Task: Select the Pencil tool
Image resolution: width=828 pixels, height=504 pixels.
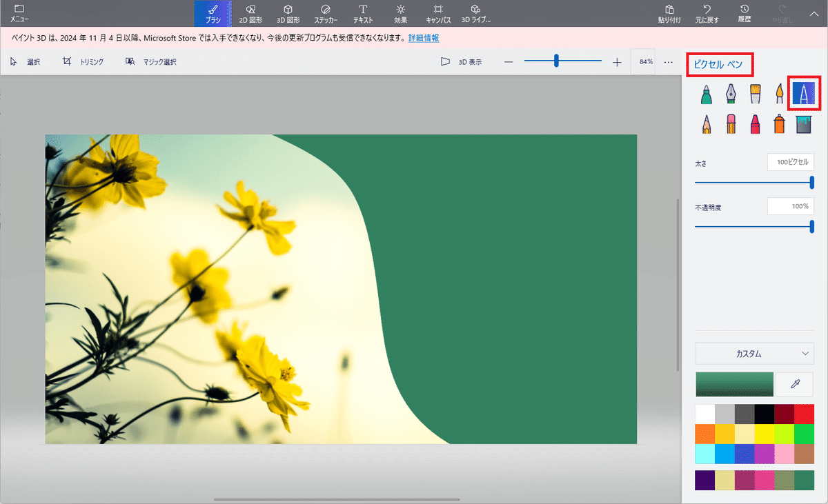Action: coord(707,124)
